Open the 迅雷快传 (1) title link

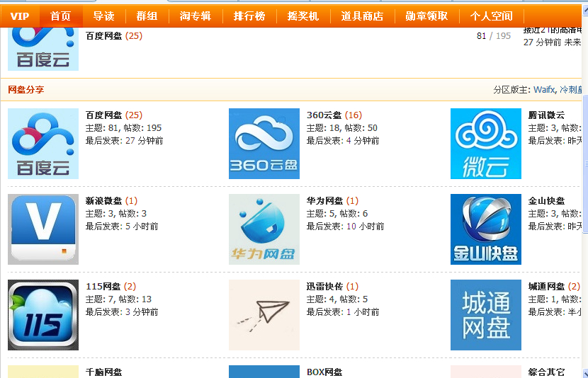tap(332, 287)
